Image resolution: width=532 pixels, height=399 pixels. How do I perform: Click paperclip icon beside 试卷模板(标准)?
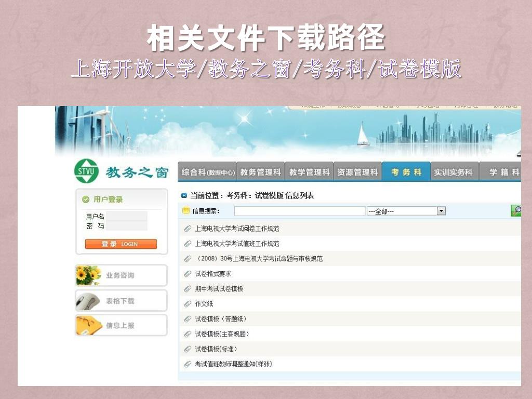188,349
